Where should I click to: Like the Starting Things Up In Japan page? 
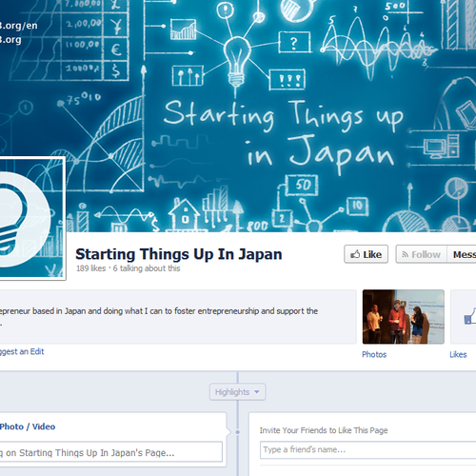tap(366, 254)
